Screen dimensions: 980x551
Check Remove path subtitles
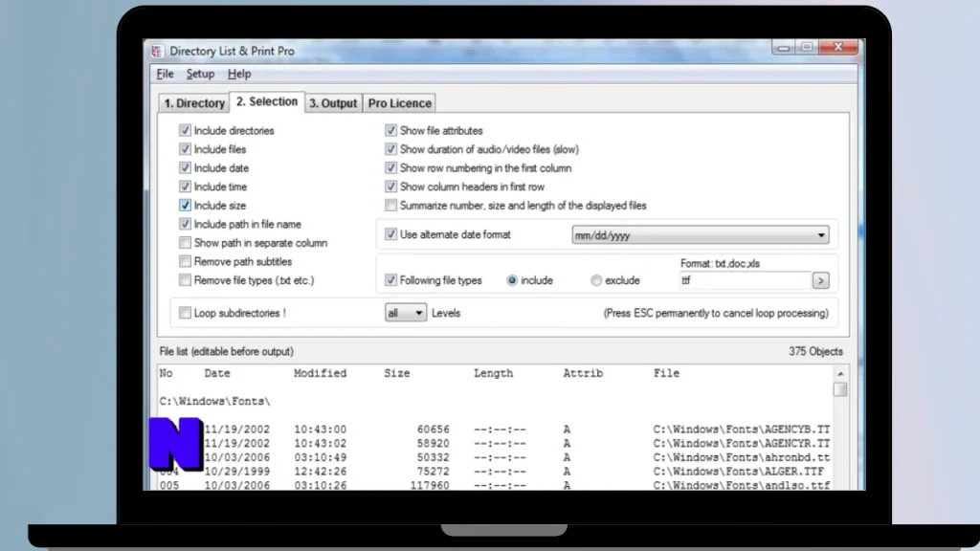click(185, 261)
